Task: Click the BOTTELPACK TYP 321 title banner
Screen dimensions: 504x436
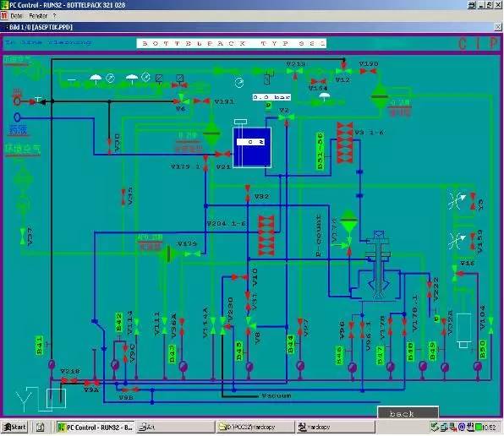Action: pyautogui.click(x=232, y=43)
